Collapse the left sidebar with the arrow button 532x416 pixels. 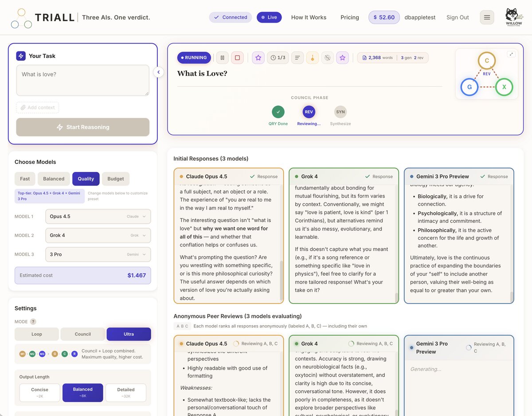[159, 72]
